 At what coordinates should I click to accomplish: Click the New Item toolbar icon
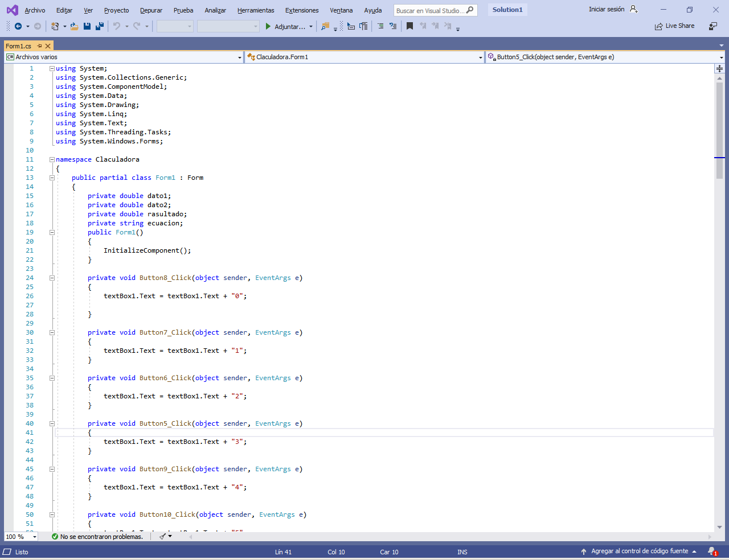(x=55, y=26)
